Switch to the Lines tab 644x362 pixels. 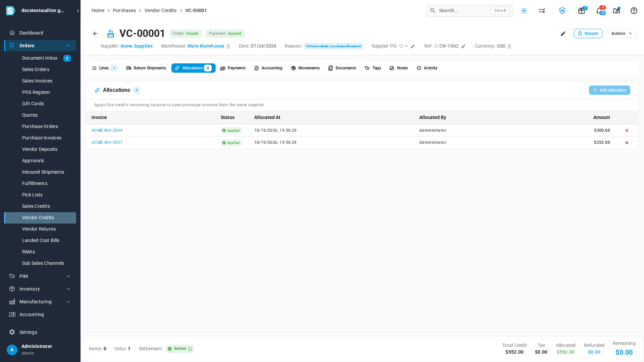(104, 68)
